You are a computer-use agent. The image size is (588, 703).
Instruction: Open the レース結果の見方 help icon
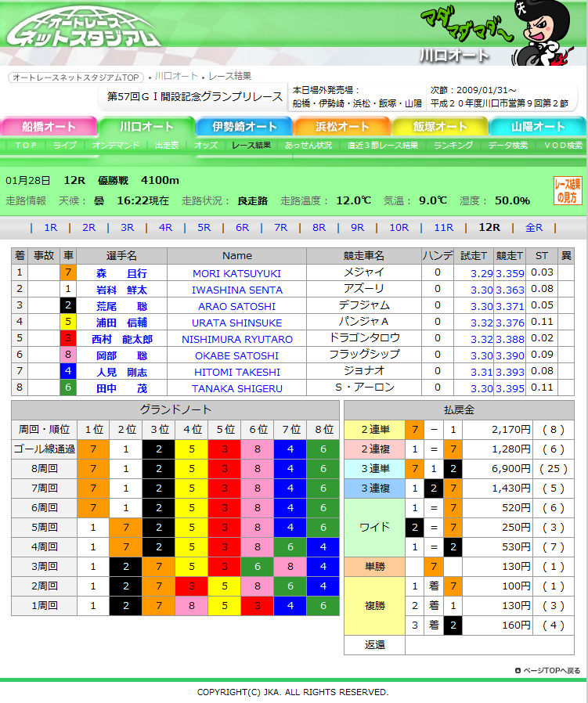[x=568, y=191]
